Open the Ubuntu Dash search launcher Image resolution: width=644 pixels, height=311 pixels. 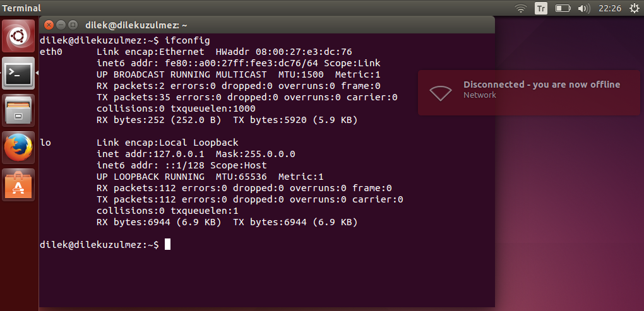pos(18,36)
